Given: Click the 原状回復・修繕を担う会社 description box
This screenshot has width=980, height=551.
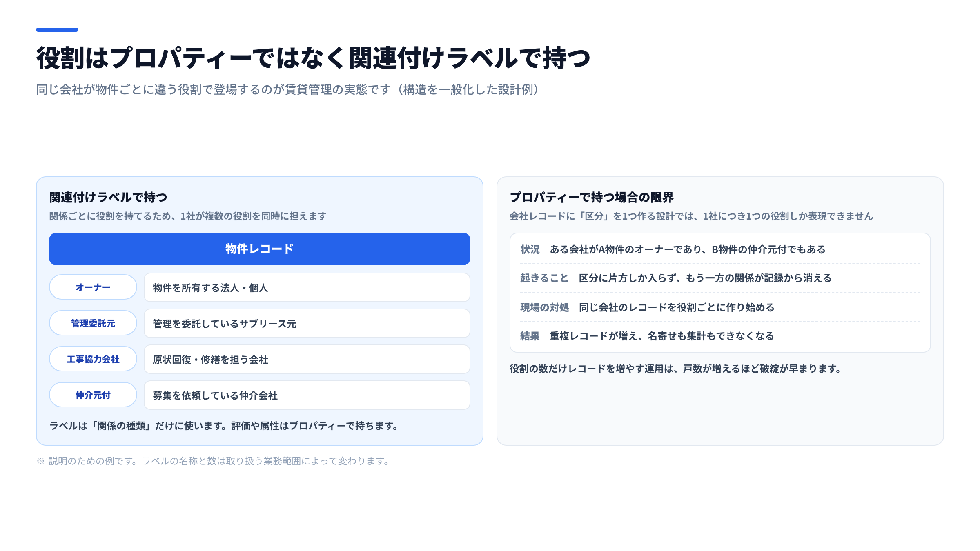Looking at the screenshot, I should coord(307,359).
